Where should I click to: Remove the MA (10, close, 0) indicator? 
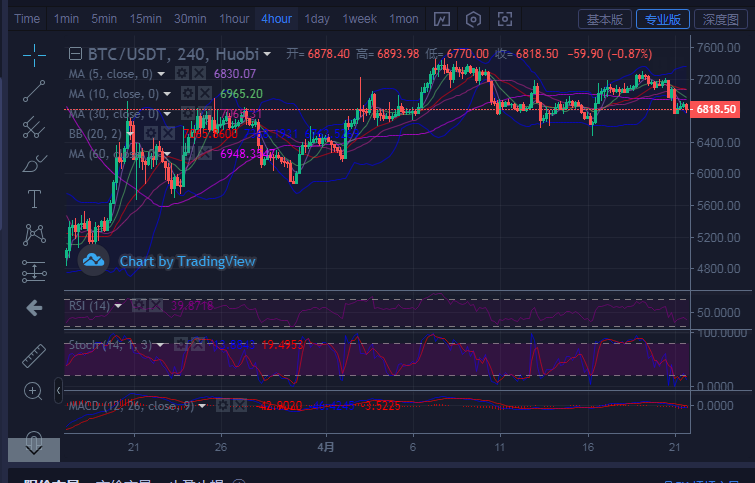[205, 93]
